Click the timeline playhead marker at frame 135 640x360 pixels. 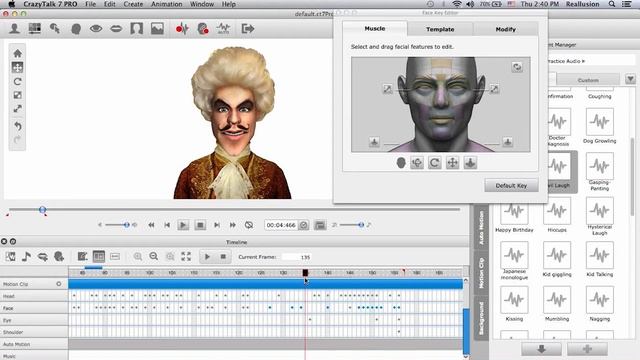tap(305, 273)
